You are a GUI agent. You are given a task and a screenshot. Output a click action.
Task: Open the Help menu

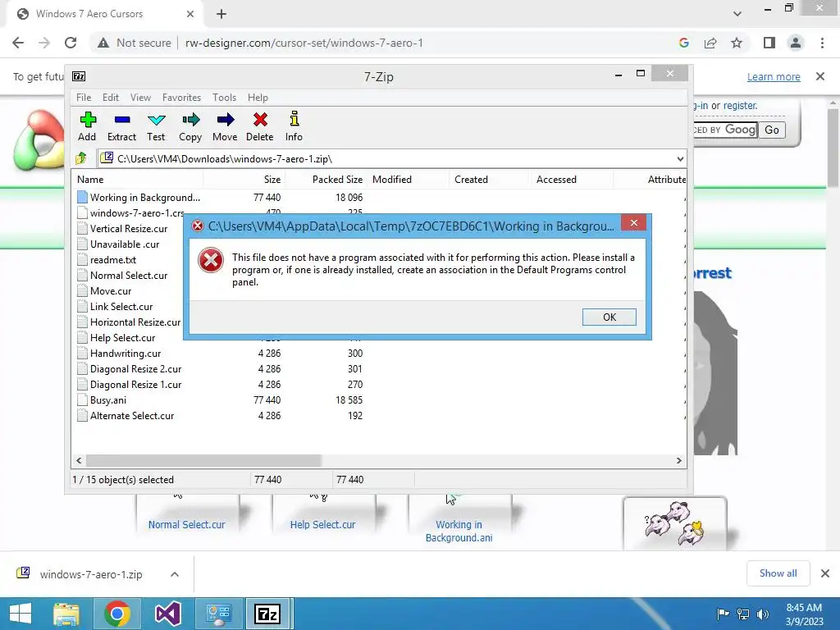click(x=258, y=98)
